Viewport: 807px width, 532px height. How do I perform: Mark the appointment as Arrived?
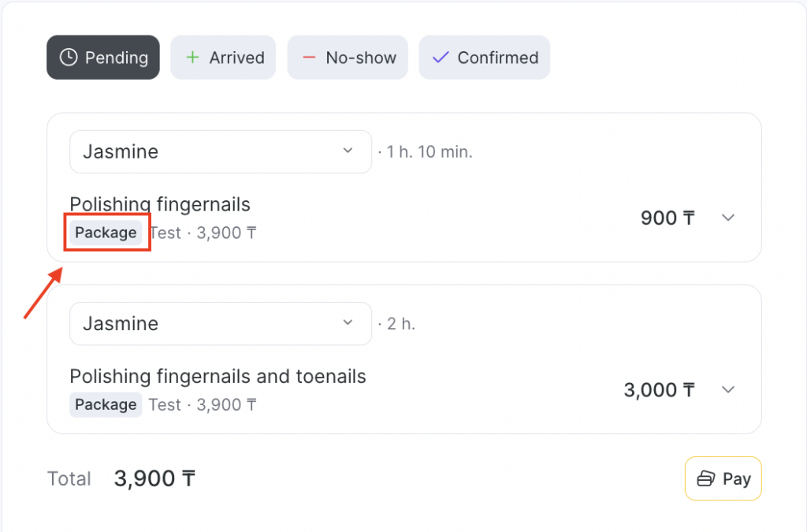[223, 58]
